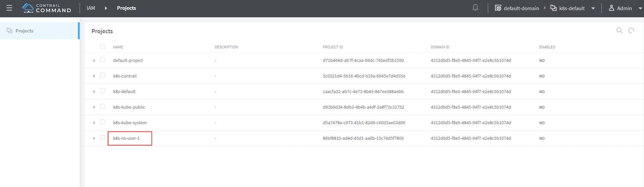644x187 pixels.
Task: Click the default-domain label
Action: point(521,8)
